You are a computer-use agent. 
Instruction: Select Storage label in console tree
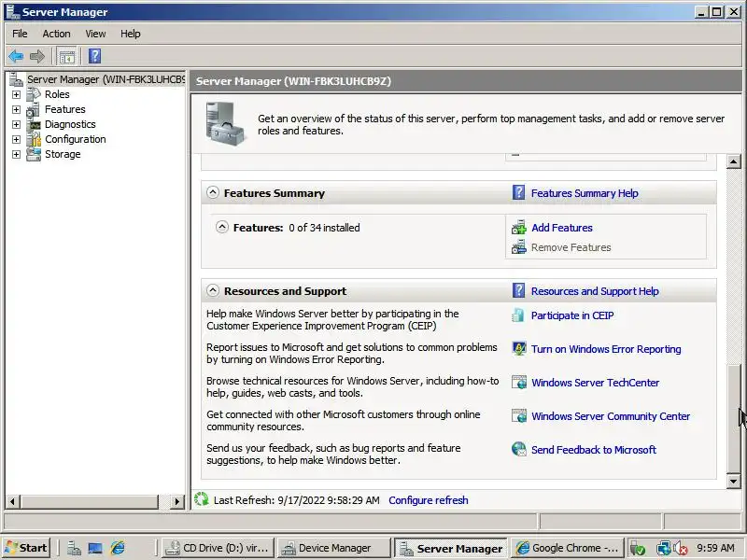63,154
